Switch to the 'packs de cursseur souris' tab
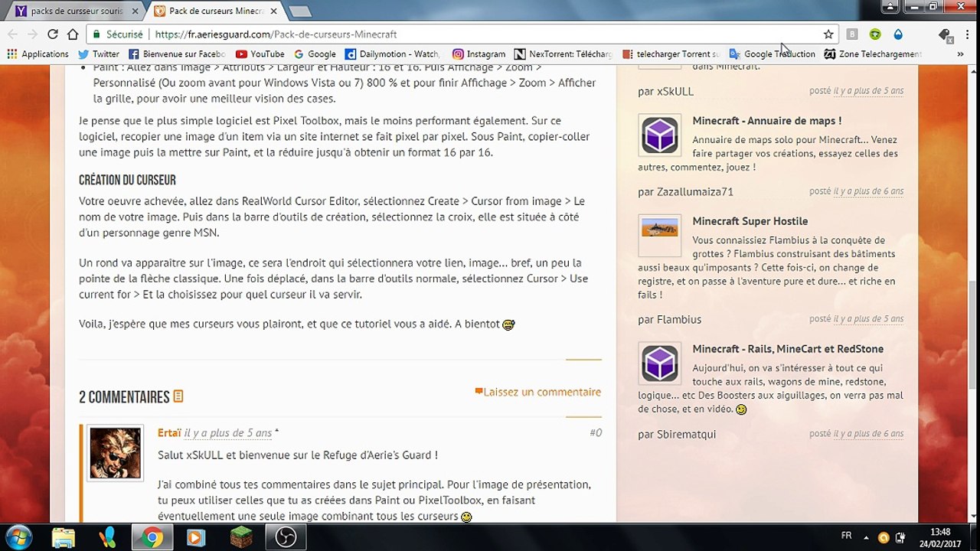The height and width of the screenshot is (551, 980). (77, 11)
